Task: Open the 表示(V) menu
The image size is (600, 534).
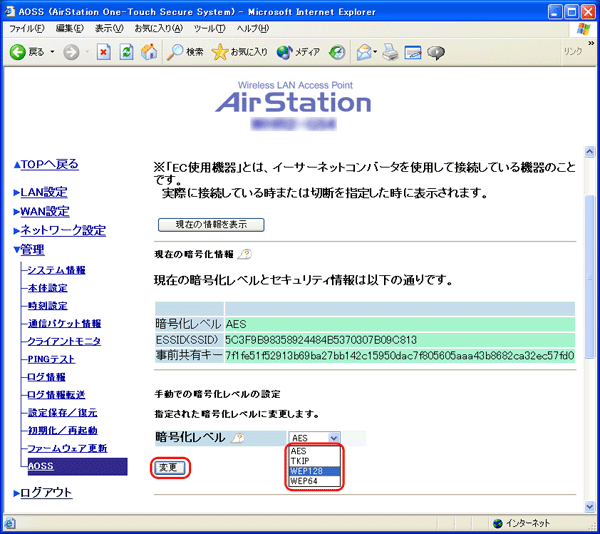Action: tap(109, 28)
